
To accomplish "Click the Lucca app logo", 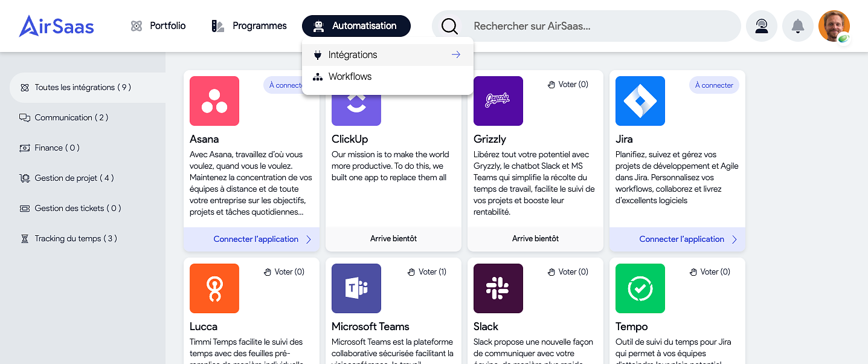I will tap(214, 288).
